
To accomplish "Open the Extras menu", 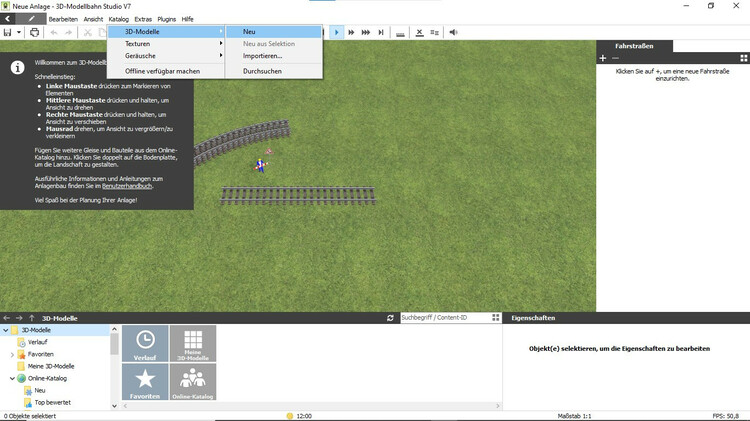I will (x=143, y=19).
